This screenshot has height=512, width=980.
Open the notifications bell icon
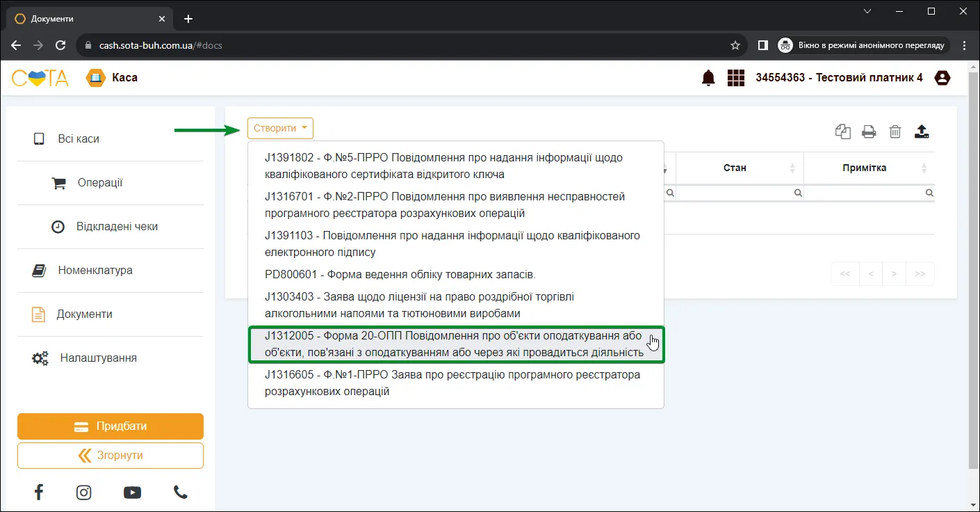coord(708,78)
